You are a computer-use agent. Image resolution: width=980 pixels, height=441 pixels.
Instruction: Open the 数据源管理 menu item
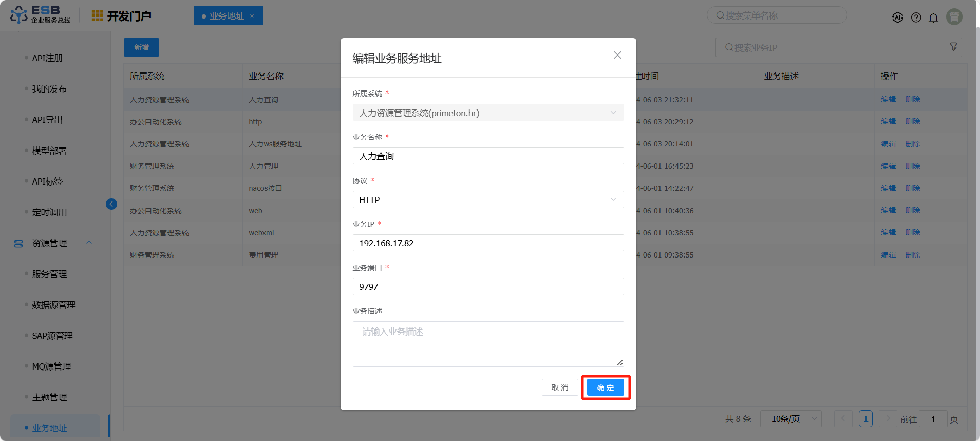click(x=53, y=305)
